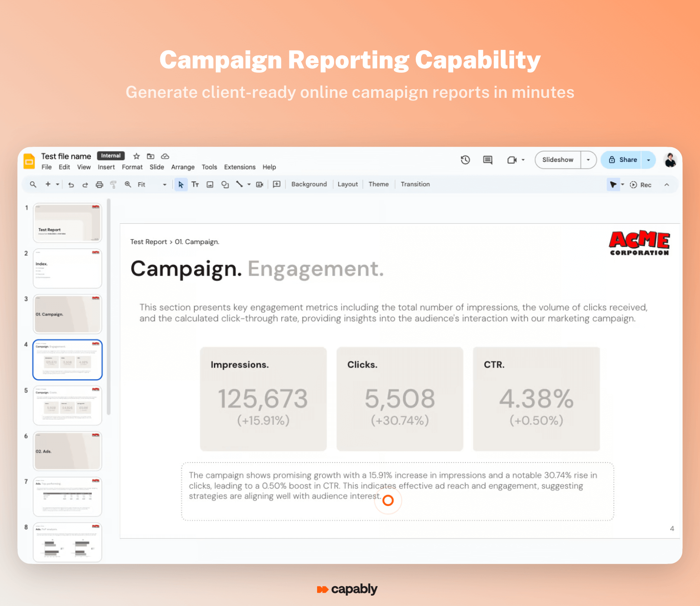This screenshot has height=606, width=700.
Task: Select slide 3 01. Campaign thumbnail
Action: 67,314
